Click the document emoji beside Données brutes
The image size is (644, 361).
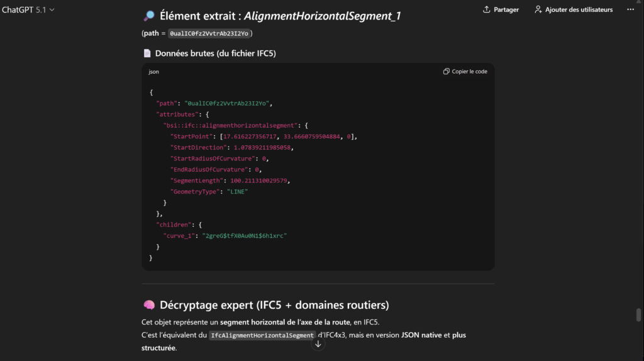[147, 53]
